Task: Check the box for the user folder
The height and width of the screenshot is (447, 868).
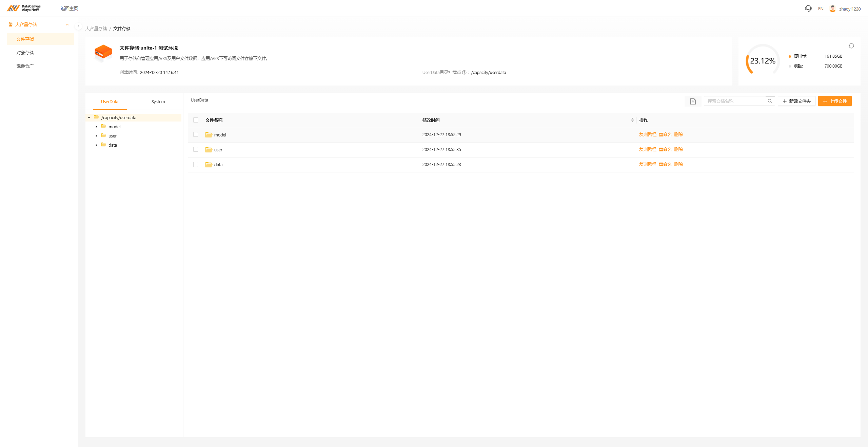Action: [196, 149]
